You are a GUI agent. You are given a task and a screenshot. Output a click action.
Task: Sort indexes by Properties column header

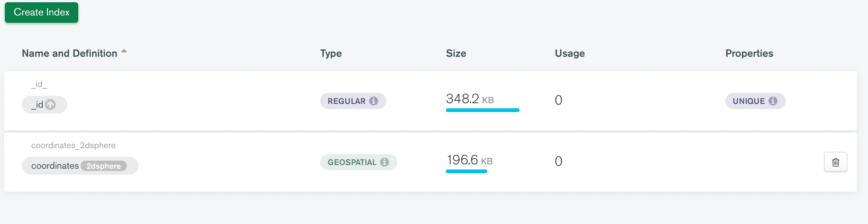749,53
